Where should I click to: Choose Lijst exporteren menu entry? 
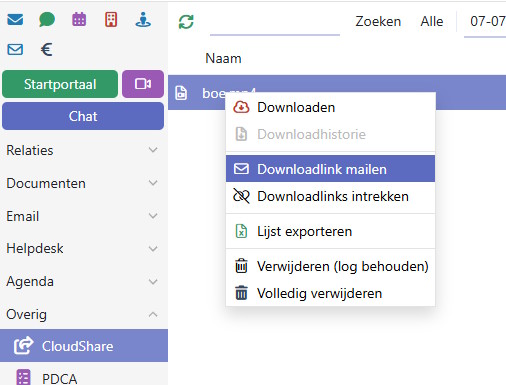pos(330,231)
